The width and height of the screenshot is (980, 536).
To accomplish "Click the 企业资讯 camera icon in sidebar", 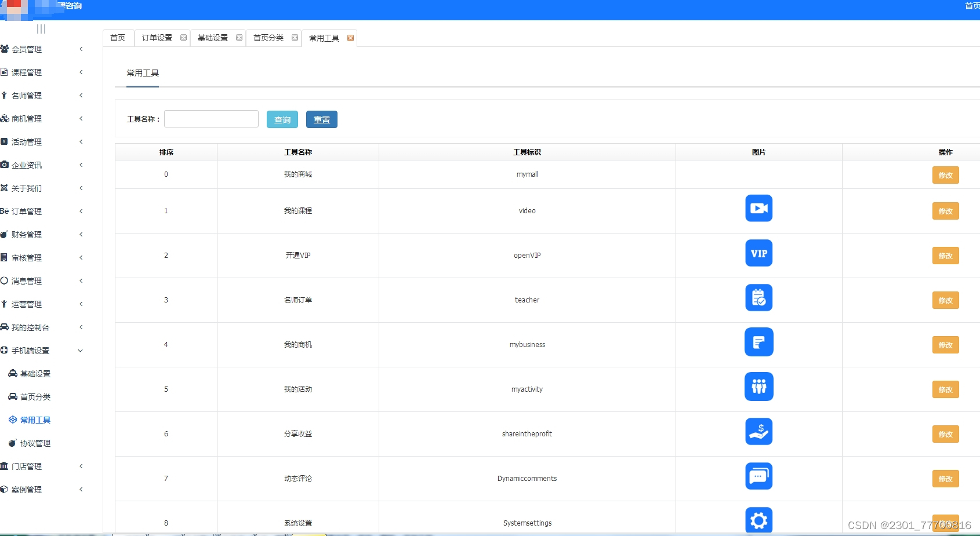I will (4, 165).
